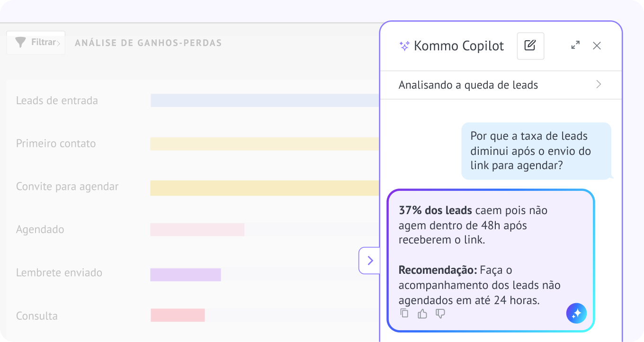Copy the Copilot response text
Viewport: 644px width, 342px height.
[404, 313]
